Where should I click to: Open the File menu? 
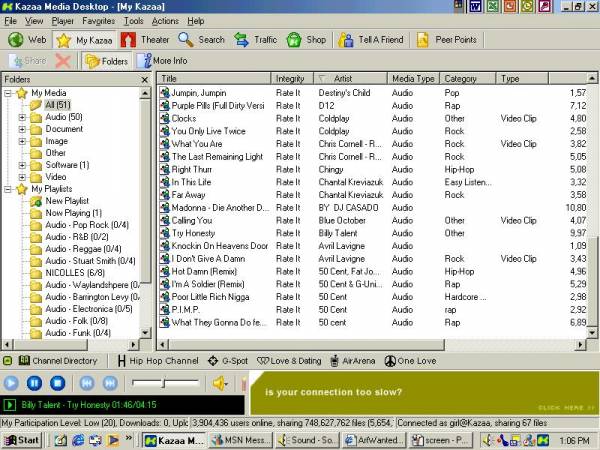[x=10, y=21]
